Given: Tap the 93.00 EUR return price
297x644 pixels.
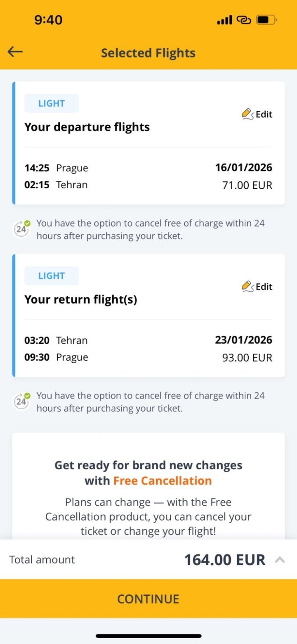Looking at the screenshot, I should point(247,357).
